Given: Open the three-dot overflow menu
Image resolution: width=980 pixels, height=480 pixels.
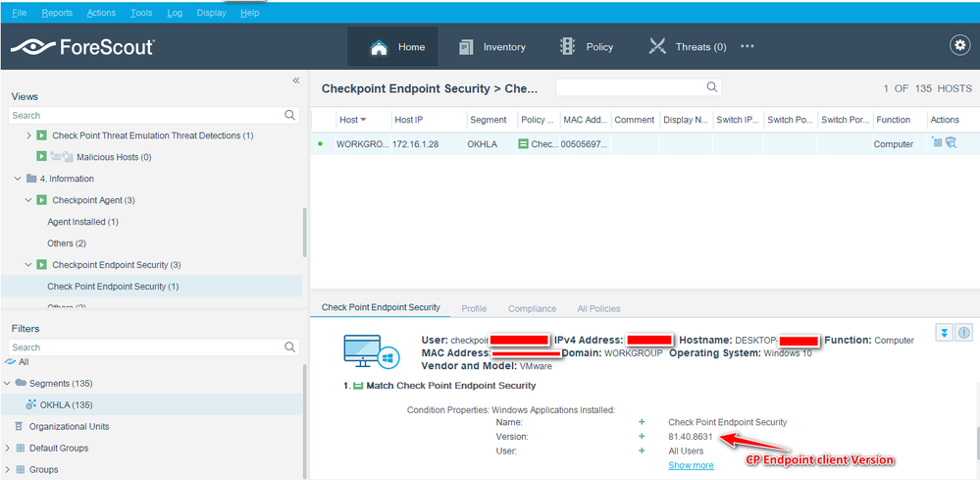Looking at the screenshot, I should click(x=748, y=46).
